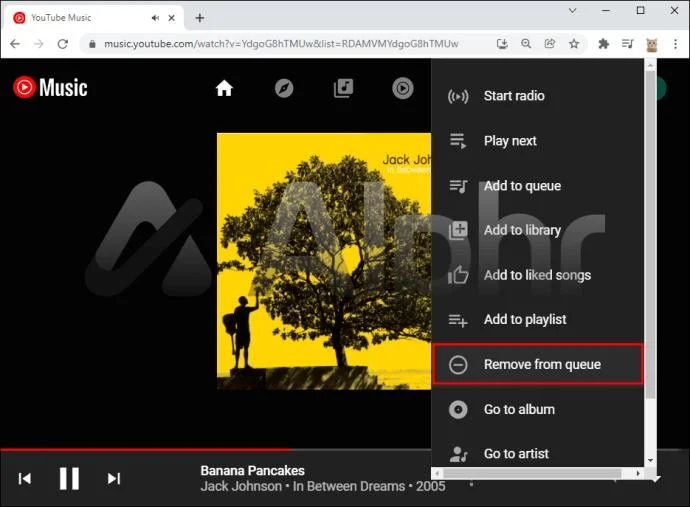This screenshot has width=690, height=507.
Task: Click the address bar URL
Action: pyautogui.click(x=281, y=44)
